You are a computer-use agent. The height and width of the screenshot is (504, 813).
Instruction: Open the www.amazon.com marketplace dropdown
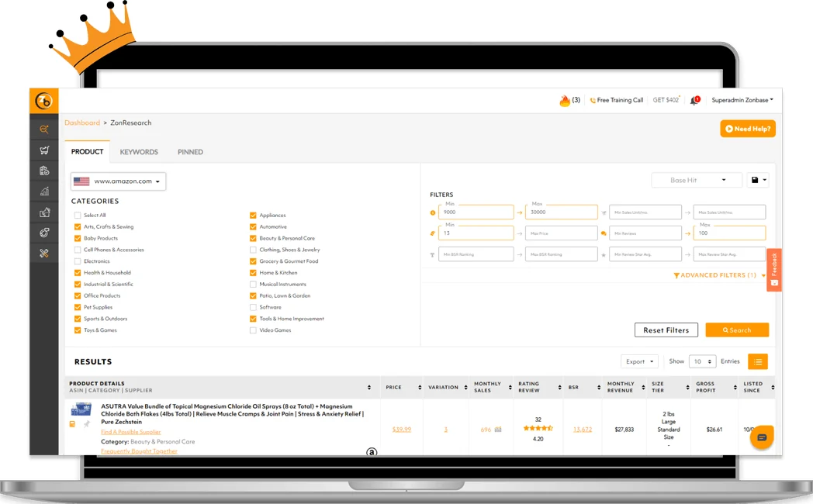pyautogui.click(x=118, y=181)
